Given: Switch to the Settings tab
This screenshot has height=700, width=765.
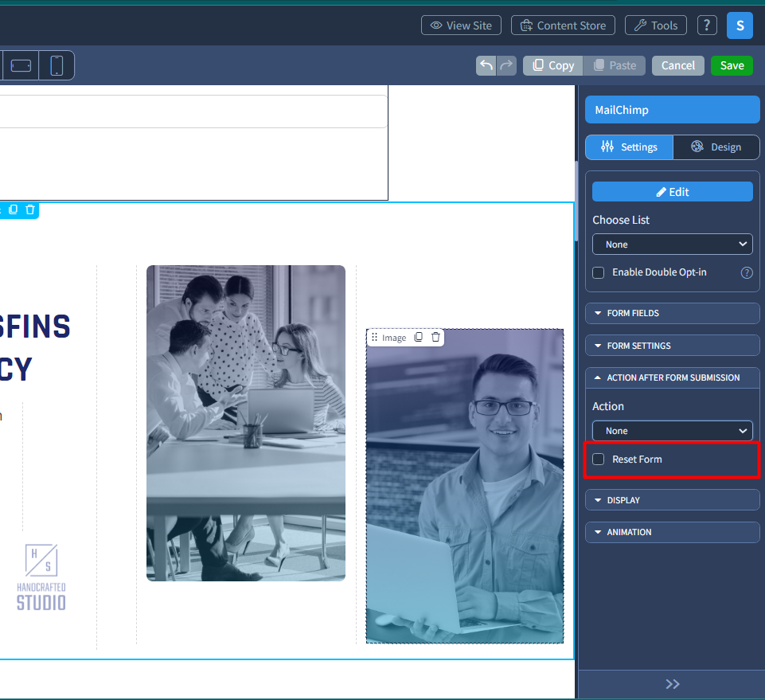Looking at the screenshot, I should pyautogui.click(x=629, y=147).
